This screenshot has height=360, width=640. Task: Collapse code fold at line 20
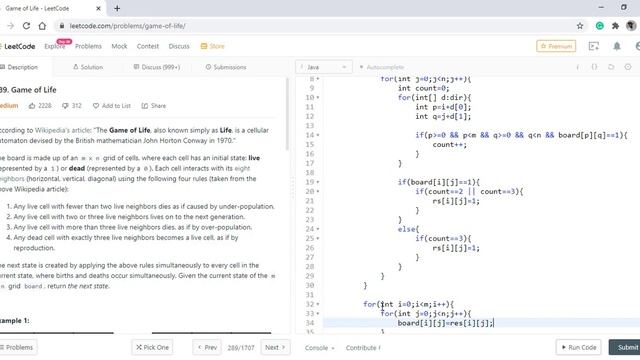[318, 191]
